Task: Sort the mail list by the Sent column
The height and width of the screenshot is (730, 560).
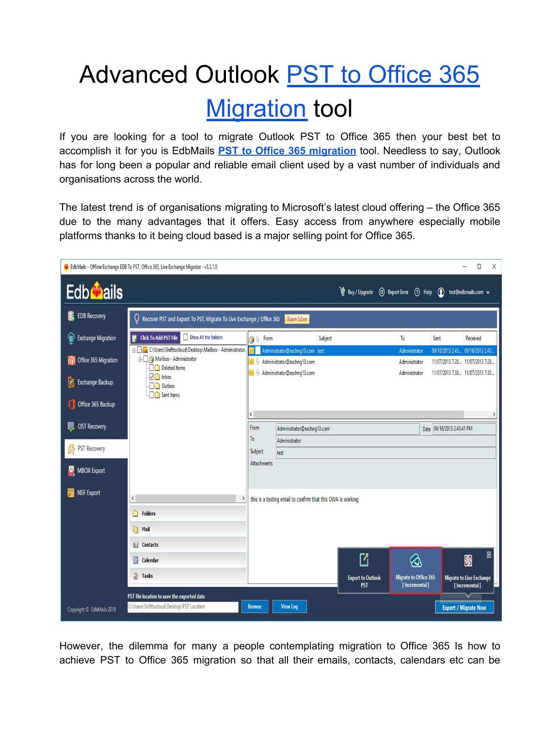Action: [447, 339]
